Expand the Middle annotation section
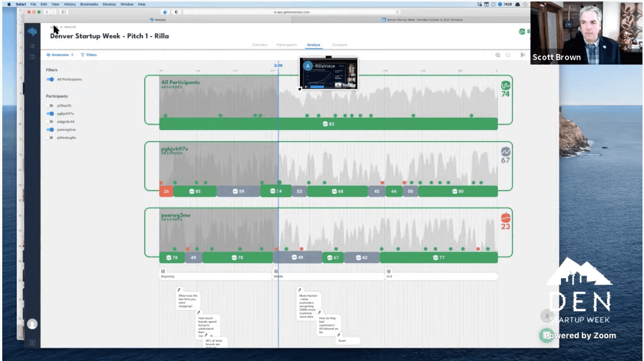 click(x=276, y=271)
